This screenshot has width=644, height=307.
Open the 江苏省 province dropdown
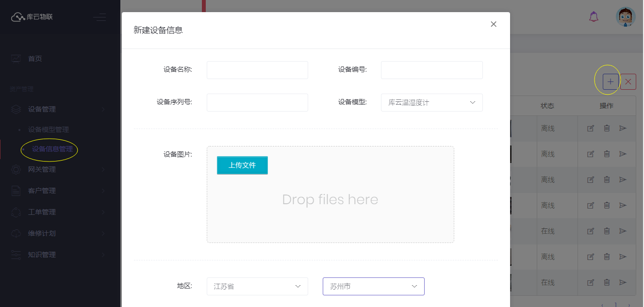tap(257, 286)
